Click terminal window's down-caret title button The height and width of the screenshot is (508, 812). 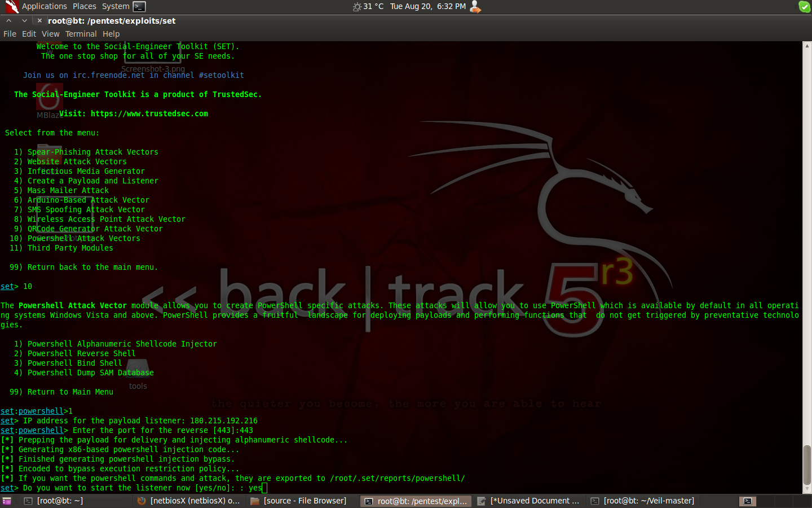(x=24, y=21)
